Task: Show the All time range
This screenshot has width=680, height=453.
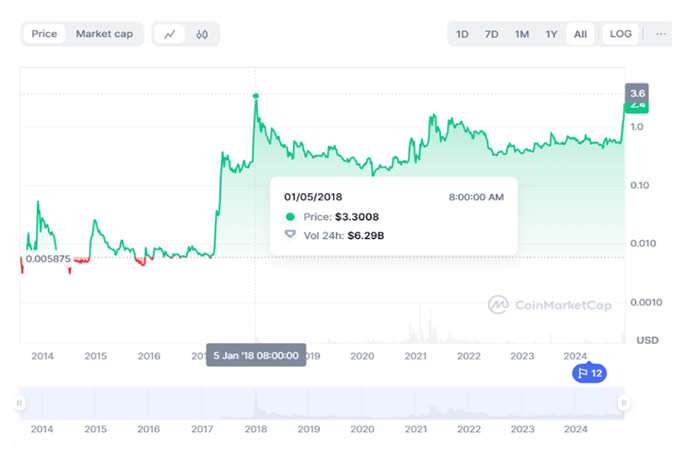Action: click(x=580, y=34)
